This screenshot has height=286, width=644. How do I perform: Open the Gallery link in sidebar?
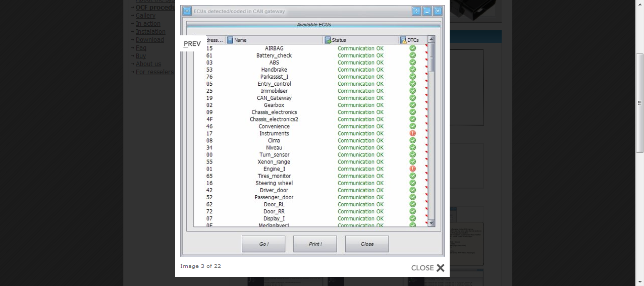(x=145, y=16)
